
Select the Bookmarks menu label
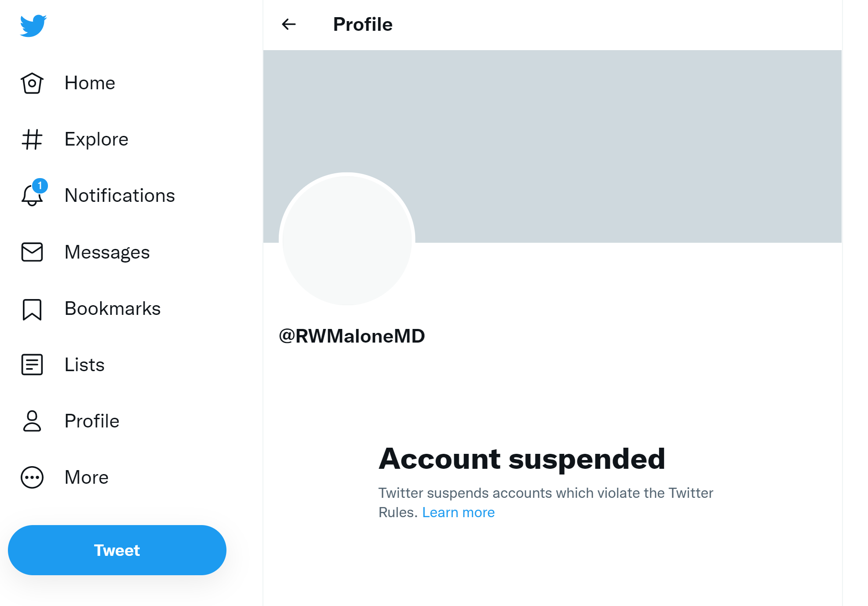pos(113,308)
